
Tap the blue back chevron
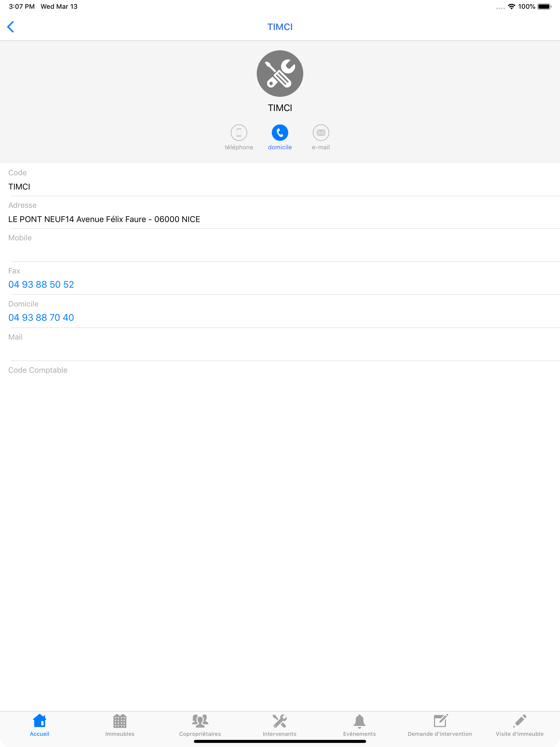click(10, 27)
